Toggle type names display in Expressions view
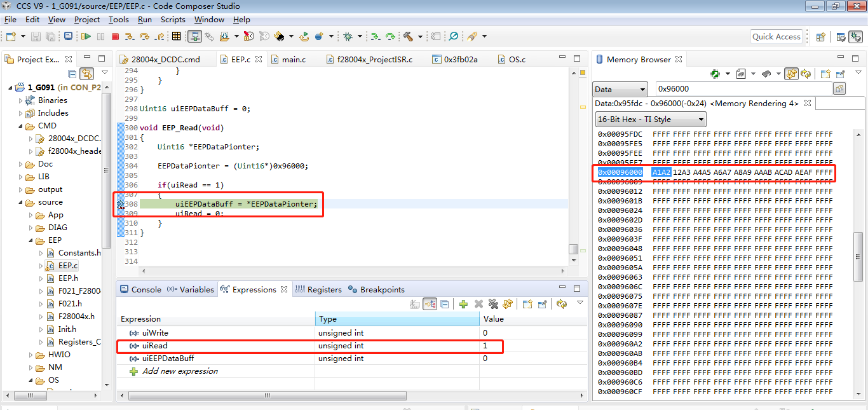 click(x=415, y=304)
